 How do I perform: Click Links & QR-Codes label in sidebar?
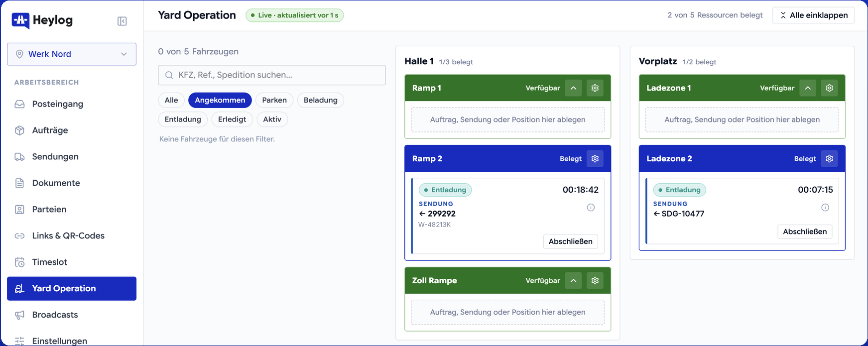tap(68, 236)
